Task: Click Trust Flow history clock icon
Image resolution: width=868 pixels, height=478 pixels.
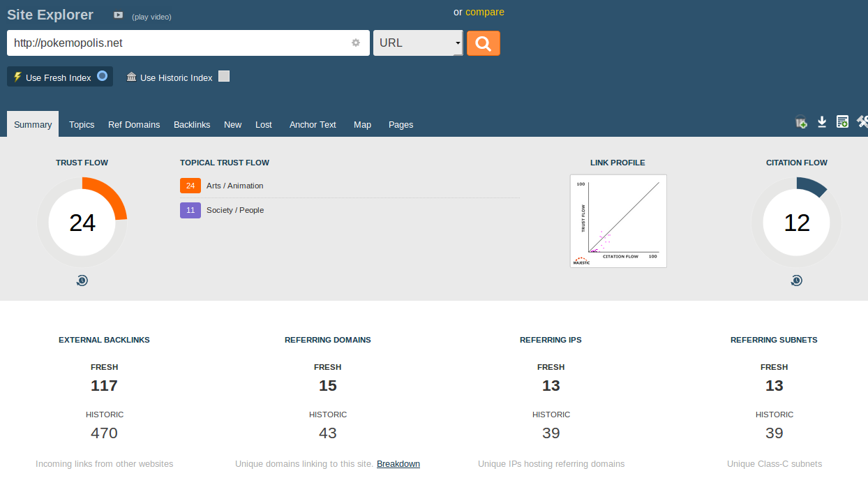Action: tap(82, 281)
